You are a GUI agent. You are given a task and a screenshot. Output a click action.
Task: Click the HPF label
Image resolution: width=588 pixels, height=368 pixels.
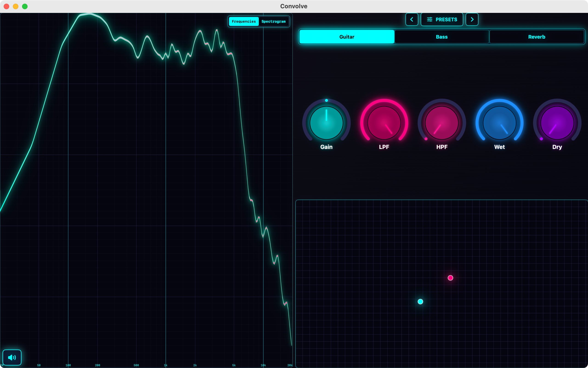442,147
